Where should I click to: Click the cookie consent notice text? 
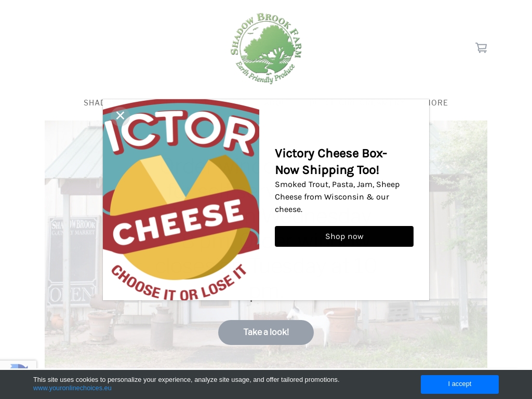[x=187, y=380]
